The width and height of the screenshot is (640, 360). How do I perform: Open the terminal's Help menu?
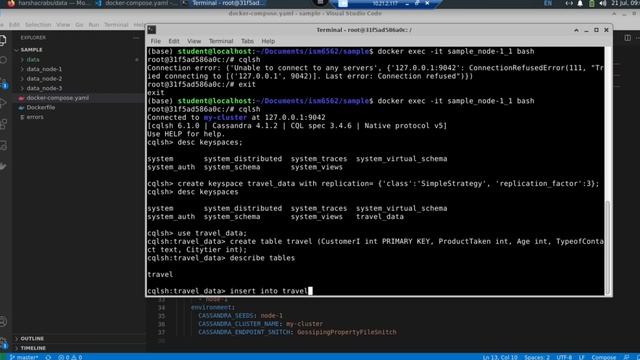coord(268,41)
